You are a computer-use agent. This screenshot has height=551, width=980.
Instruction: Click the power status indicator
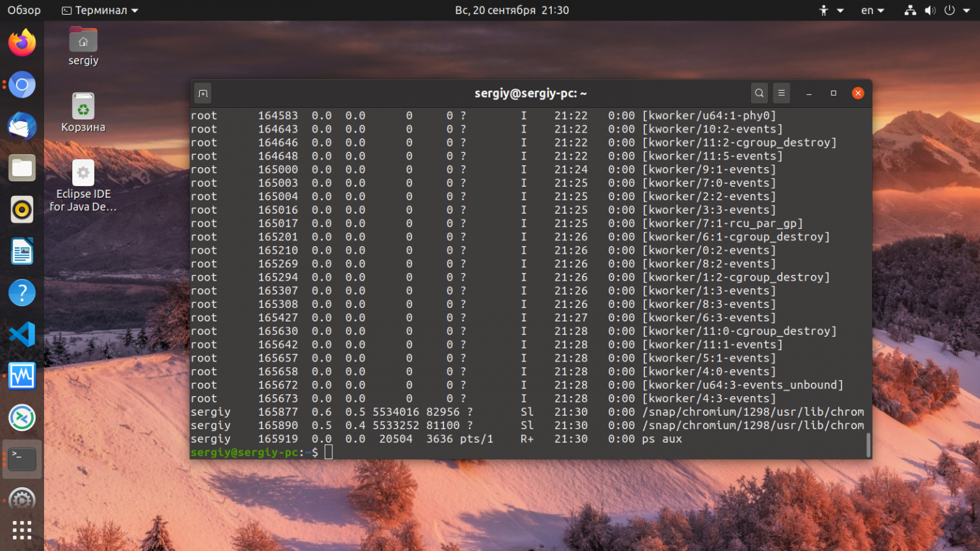pyautogui.click(x=950, y=10)
